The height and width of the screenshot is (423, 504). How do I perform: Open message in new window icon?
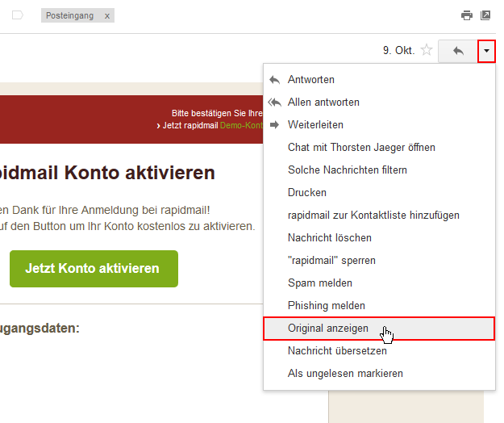485,15
